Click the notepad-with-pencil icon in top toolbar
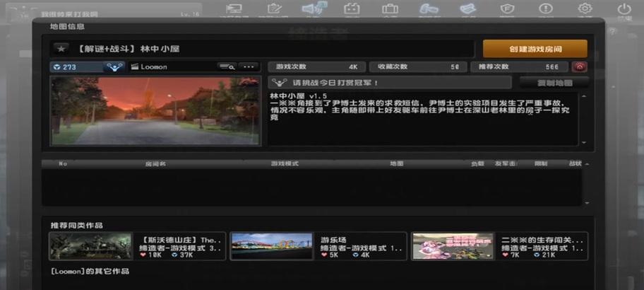644x290 pixels. (273, 8)
